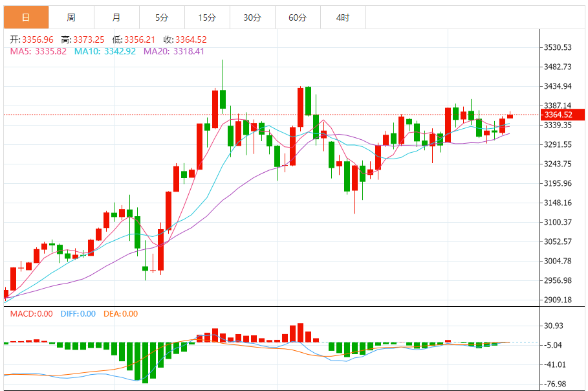Click the deepest green MACD histogram bar

[x=145, y=363]
